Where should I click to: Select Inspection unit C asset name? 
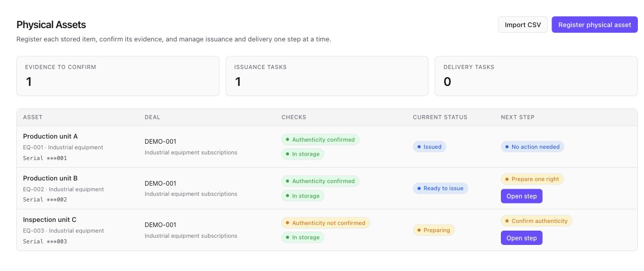[x=50, y=220]
